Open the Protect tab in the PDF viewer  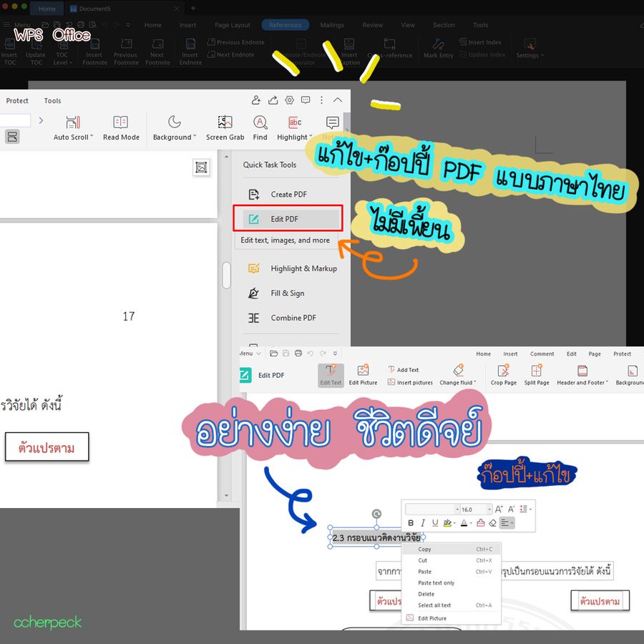17,101
